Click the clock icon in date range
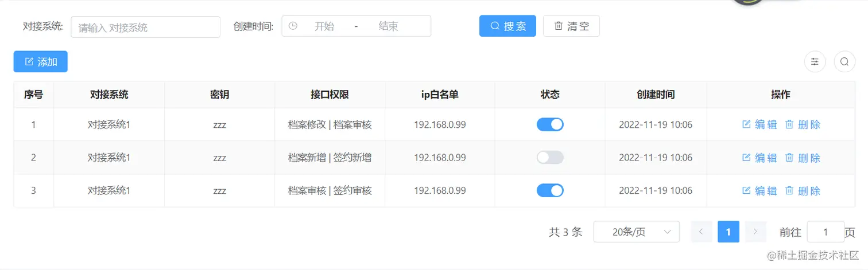 tap(293, 26)
